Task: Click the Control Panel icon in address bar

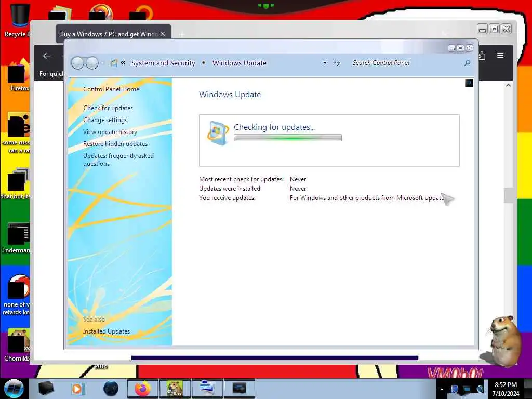Action: click(x=114, y=63)
